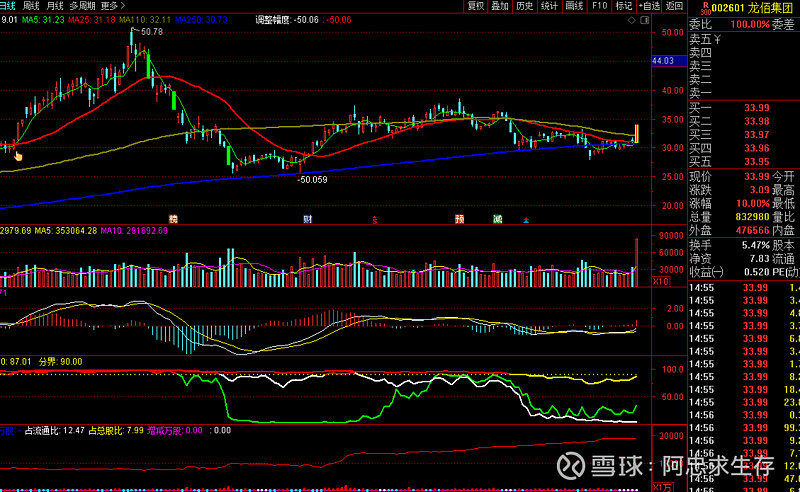Click the yen icon beside 卖五
Viewport: 800px width, 492px height.
(x=717, y=39)
